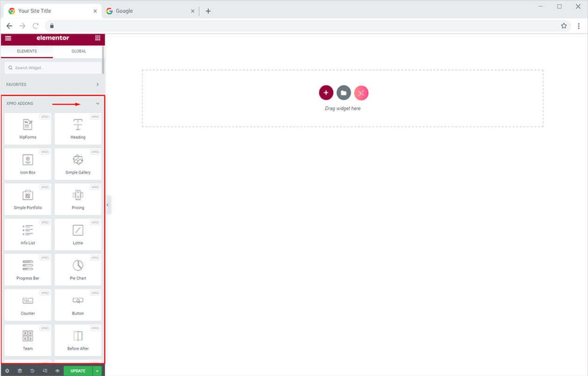Click the Search Widget field
Viewport: 588px width, 376px height.
point(53,68)
